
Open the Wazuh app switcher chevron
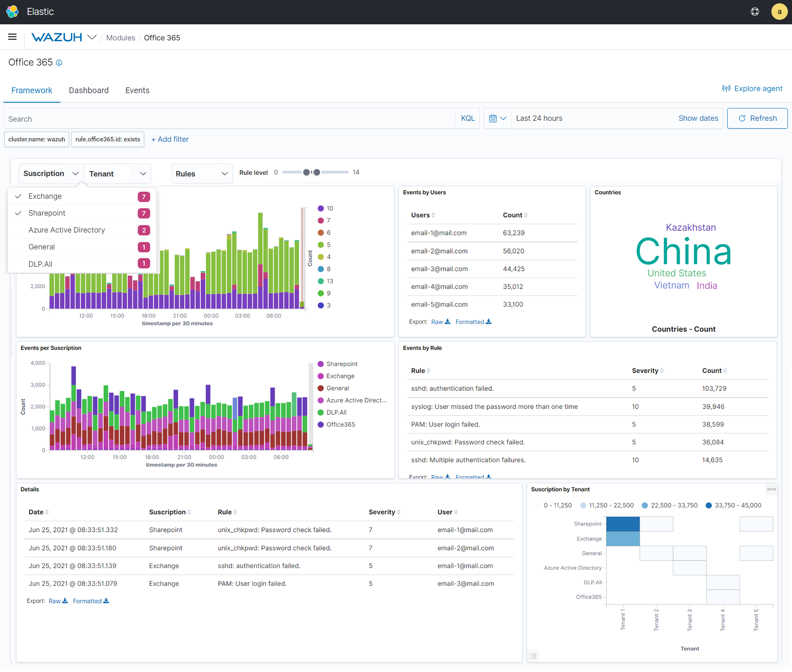[x=93, y=37]
